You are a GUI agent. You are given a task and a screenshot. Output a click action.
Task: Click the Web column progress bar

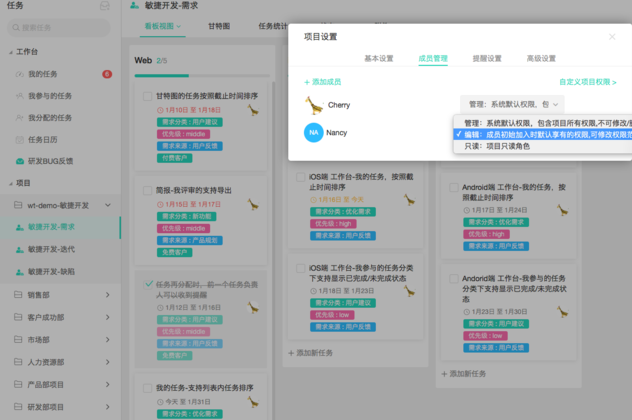(x=202, y=75)
